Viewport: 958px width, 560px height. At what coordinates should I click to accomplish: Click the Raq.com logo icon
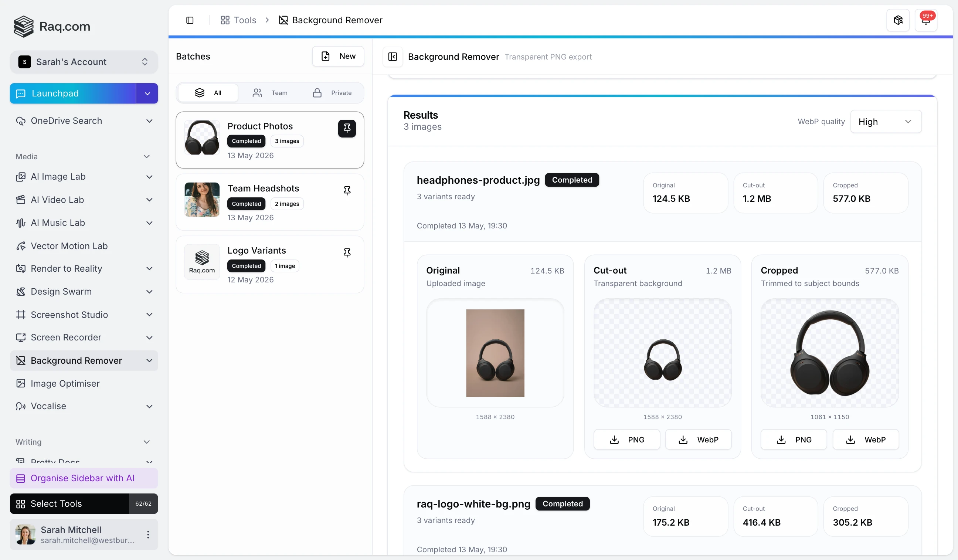(24, 26)
